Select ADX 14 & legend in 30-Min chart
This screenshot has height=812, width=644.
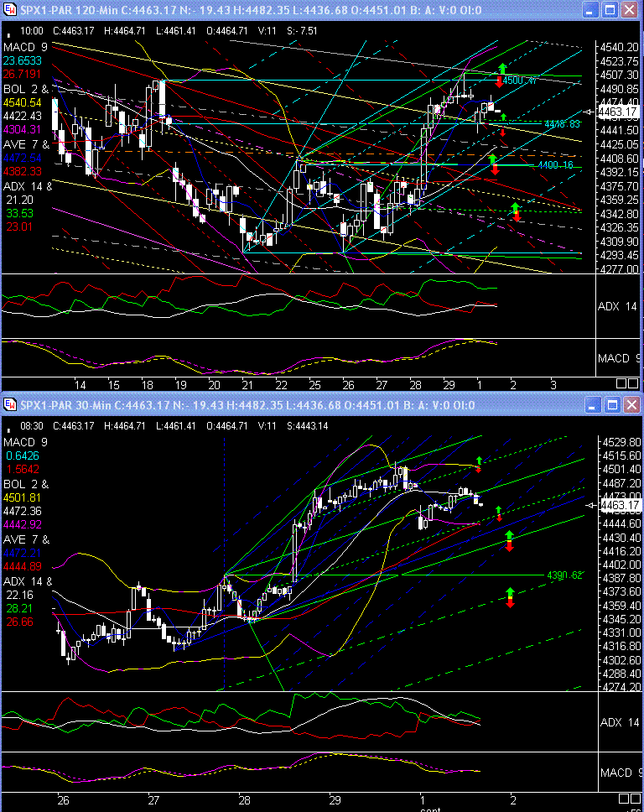coord(28,581)
